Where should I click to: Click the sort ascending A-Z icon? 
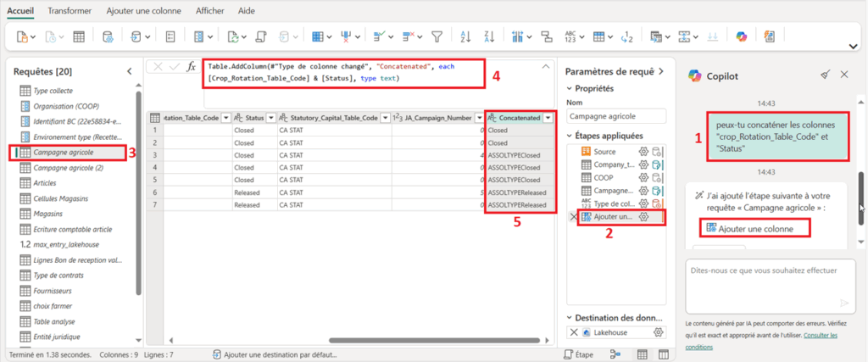coord(465,36)
